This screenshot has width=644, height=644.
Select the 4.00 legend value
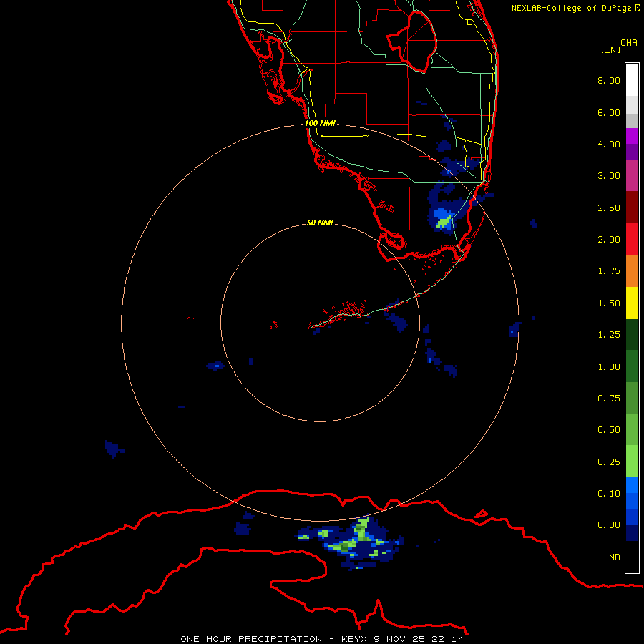tap(609, 144)
